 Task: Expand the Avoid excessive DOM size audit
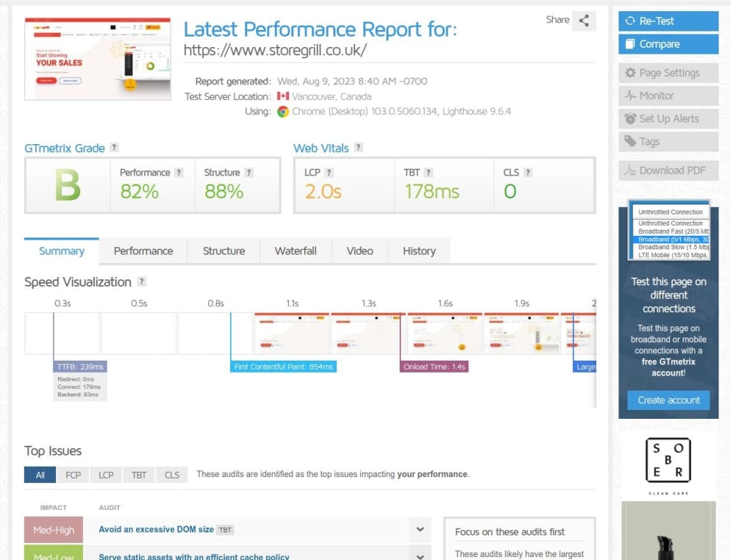[x=420, y=529]
